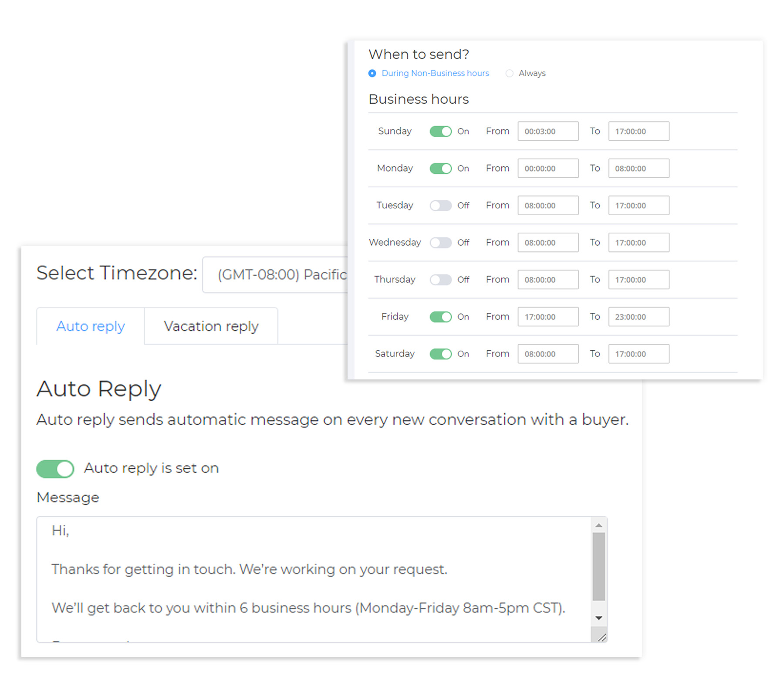Image resolution: width=784 pixels, height=697 pixels.
Task: Edit Sunday's From time field
Action: 547,131
